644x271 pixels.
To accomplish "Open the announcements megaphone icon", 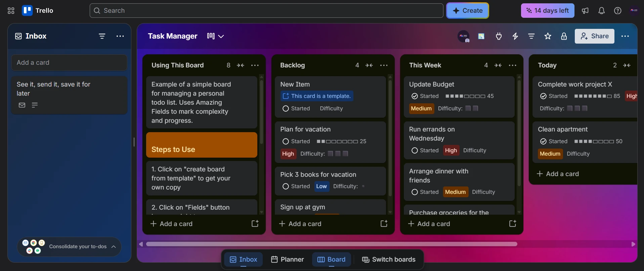I will pyautogui.click(x=585, y=11).
